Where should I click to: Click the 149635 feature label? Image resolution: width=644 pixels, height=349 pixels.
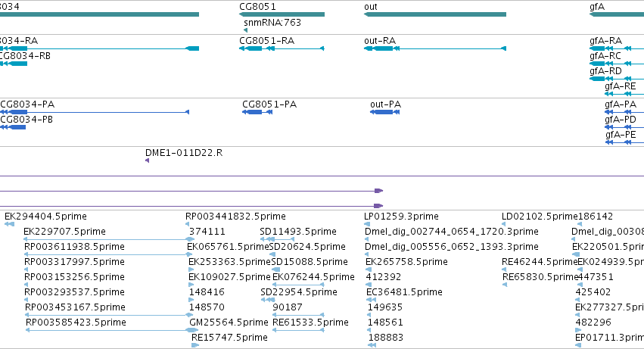385,307
